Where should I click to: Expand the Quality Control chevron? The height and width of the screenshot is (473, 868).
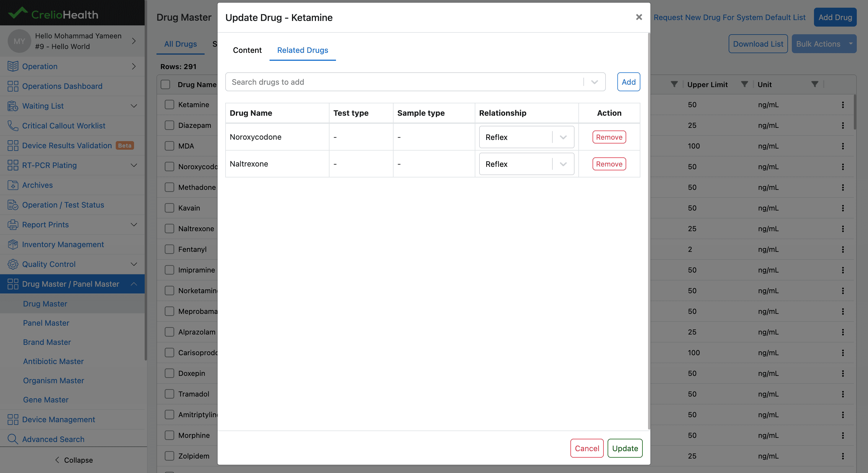134,264
